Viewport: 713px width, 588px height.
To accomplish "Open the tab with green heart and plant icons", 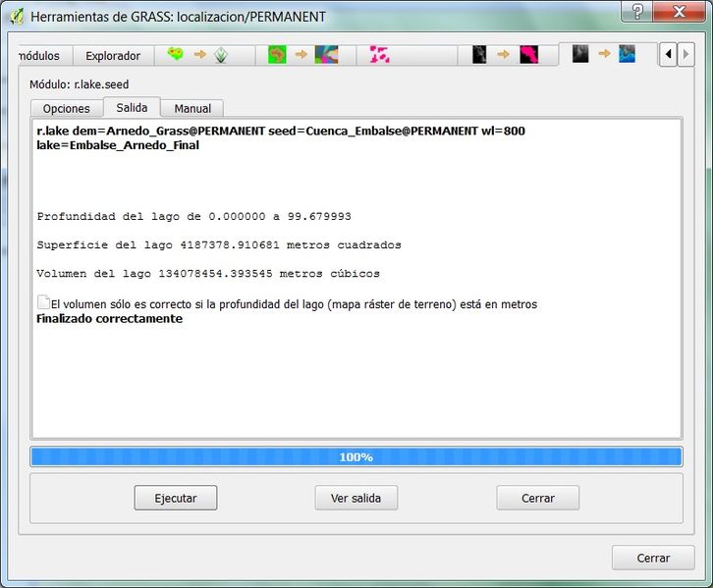I will pos(198,55).
